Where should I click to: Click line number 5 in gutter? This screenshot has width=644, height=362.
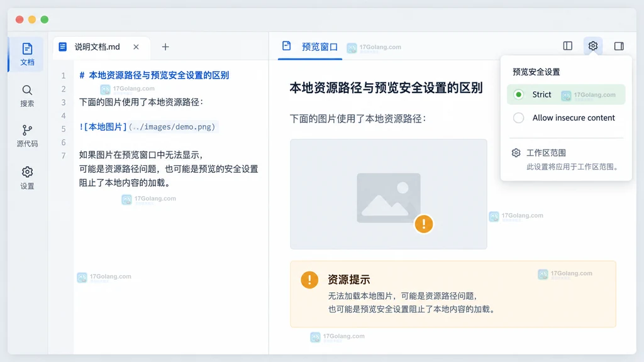(64, 129)
